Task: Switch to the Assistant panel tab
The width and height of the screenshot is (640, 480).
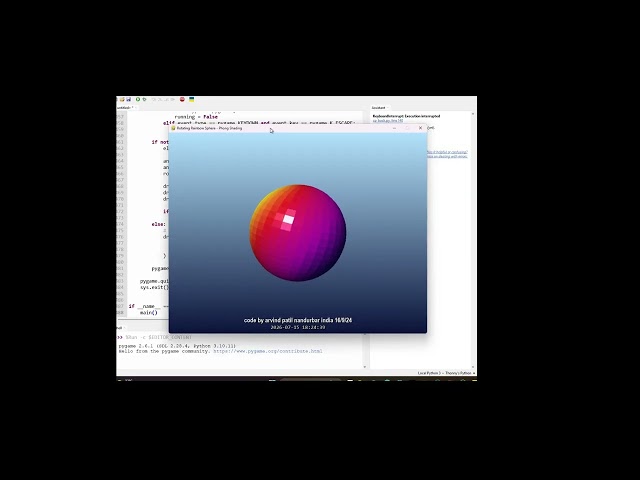Action: tap(378, 108)
